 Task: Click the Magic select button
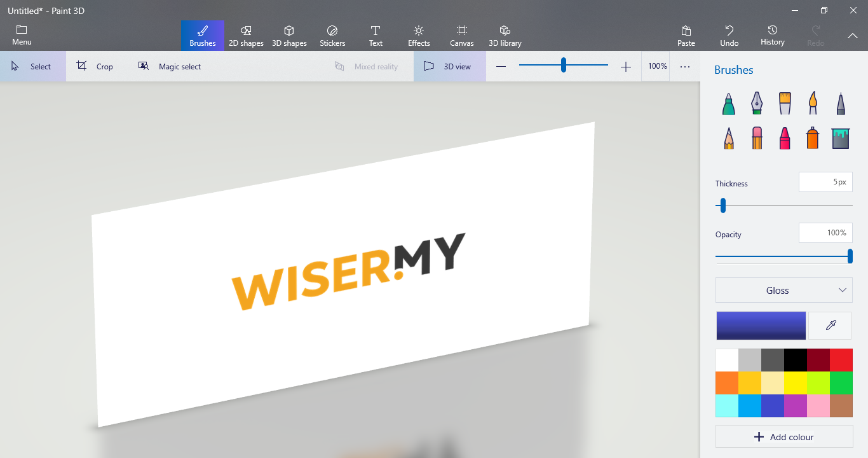pyautogui.click(x=170, y=66)
